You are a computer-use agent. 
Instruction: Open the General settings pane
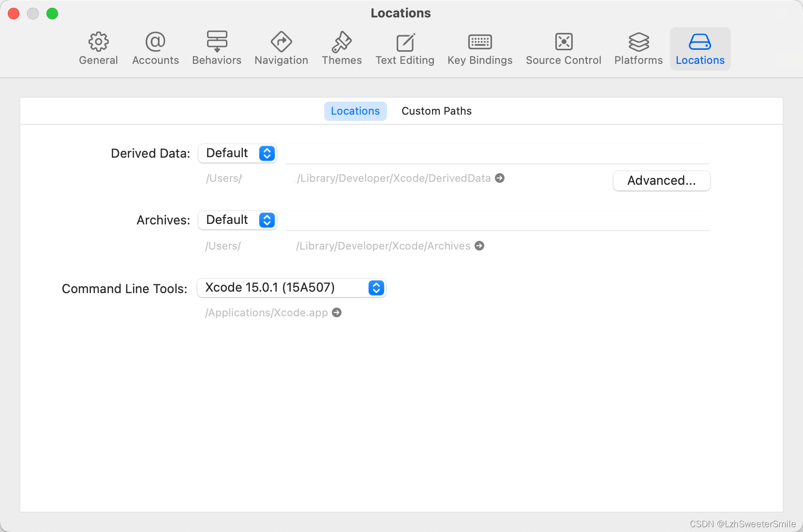tap(98, 48)
